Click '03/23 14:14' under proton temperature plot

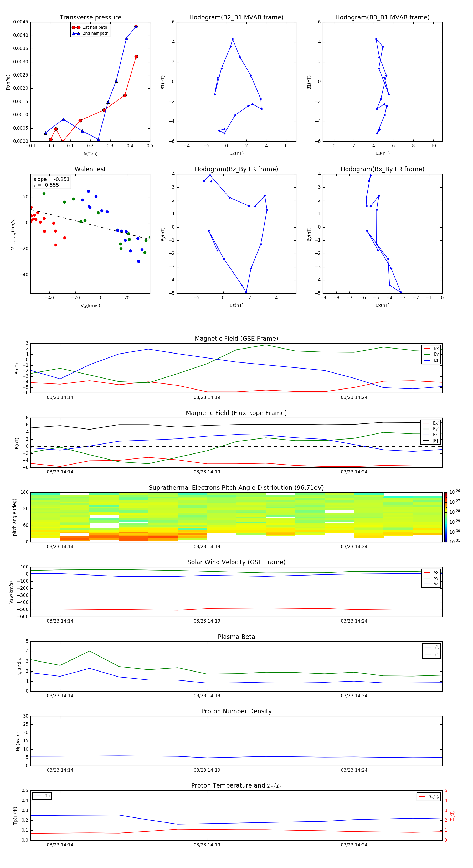[x=60, y=845]
